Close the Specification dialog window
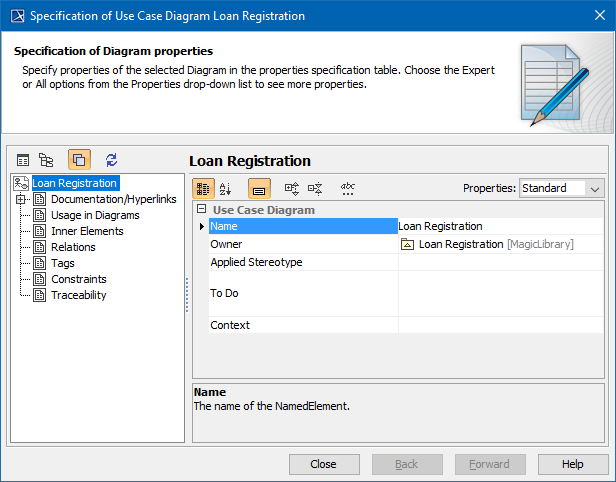Viewport: 616px width, 482px height. point(600,15)
